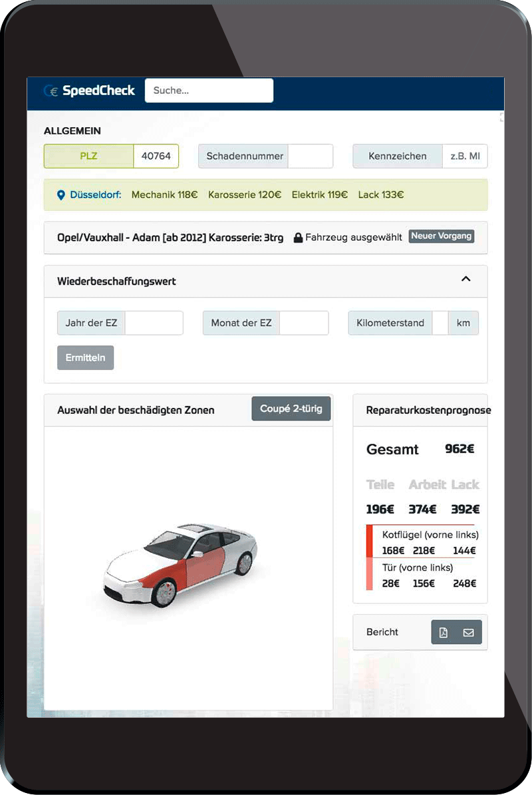Viewport: 532px width, 795px height.
Task: Click the SpeedCheck brand name
Action: 98,90
